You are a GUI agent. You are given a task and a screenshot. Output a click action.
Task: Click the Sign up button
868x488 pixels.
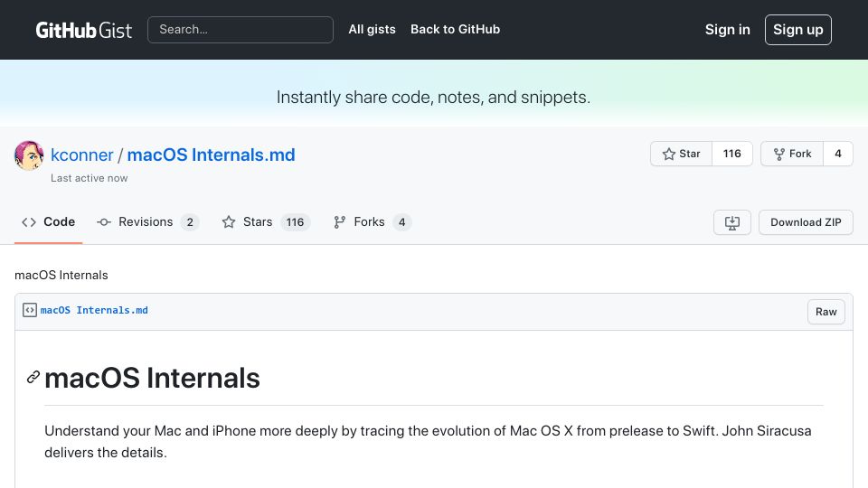pos(797,30)
